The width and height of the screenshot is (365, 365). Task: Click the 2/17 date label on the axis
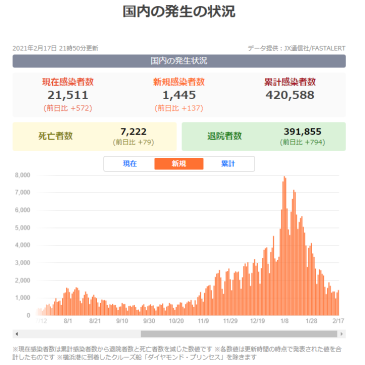point(338,321)
